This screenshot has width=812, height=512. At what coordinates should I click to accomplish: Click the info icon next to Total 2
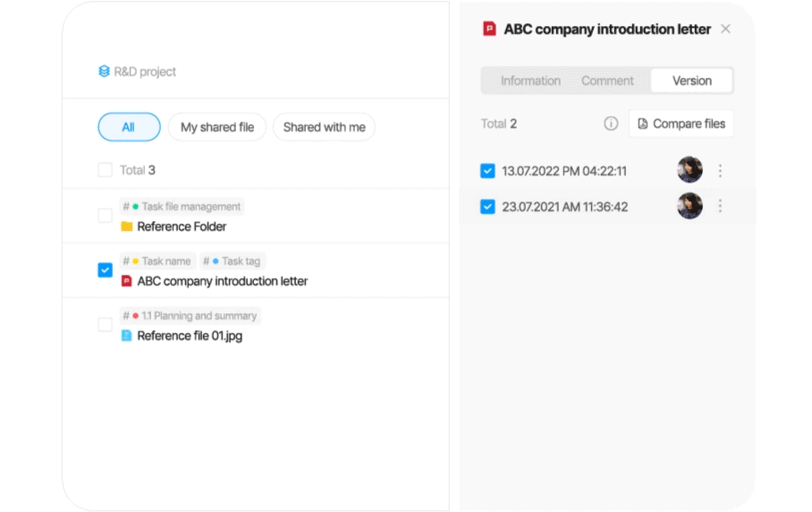click(x=611, y=124)
